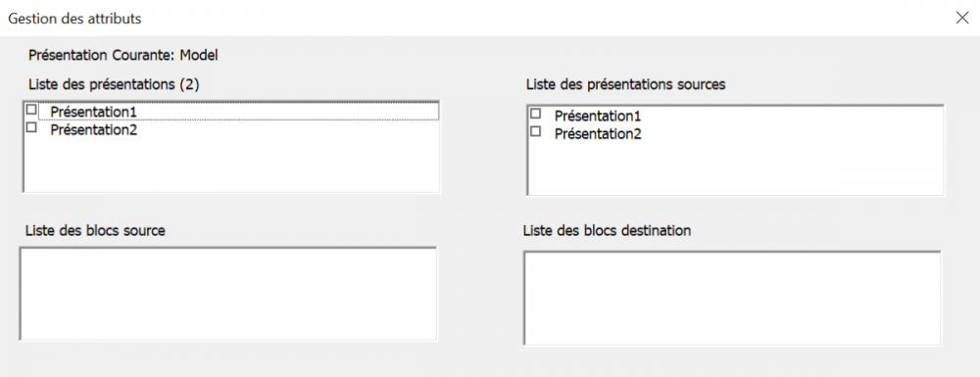Click the Liste des présentations sources heading

pyautogui.click(x=625, y=84)
